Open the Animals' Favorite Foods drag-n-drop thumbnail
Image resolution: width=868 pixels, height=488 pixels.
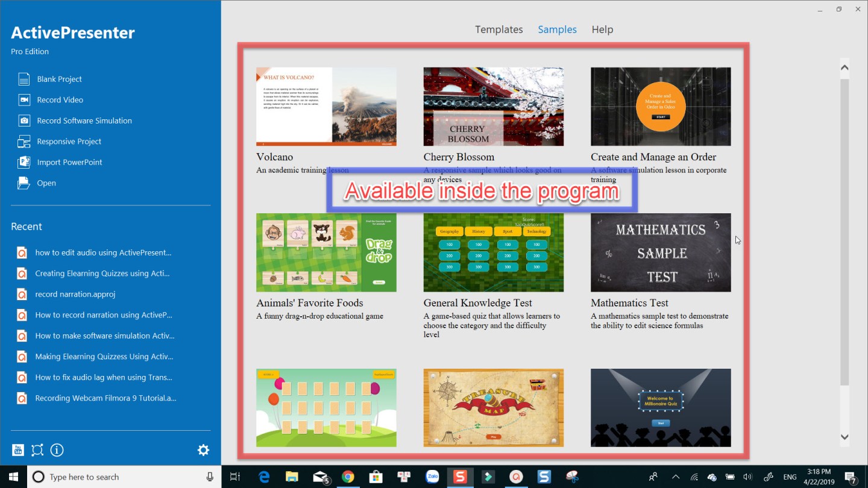click(x=326, y=252)
